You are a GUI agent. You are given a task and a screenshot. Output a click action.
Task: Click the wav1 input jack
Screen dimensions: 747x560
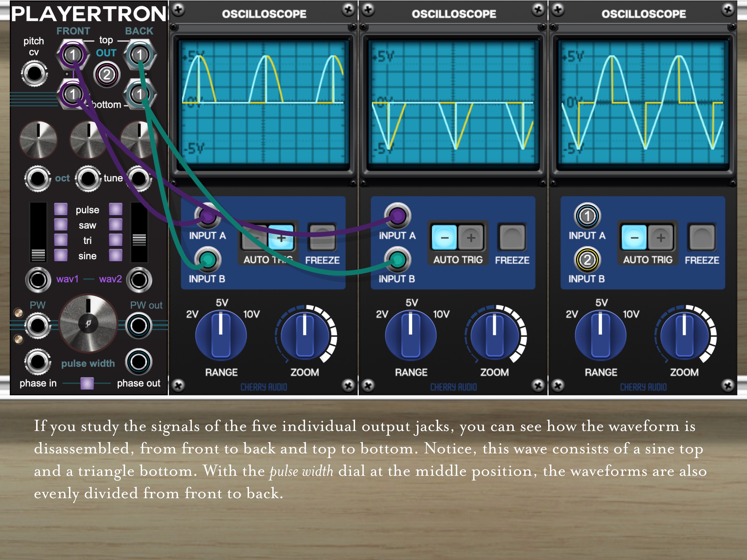pyautogui.click(x=38, y=280)
